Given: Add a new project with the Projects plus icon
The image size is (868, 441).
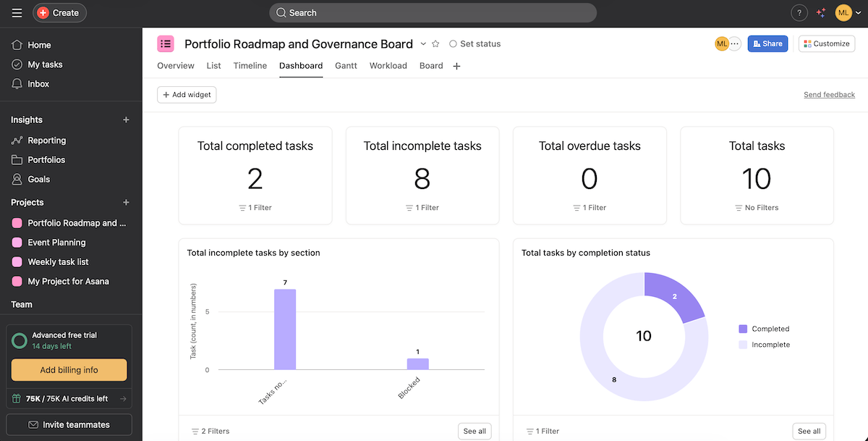Looking at the screenshot, I should [x=126, y=202].
